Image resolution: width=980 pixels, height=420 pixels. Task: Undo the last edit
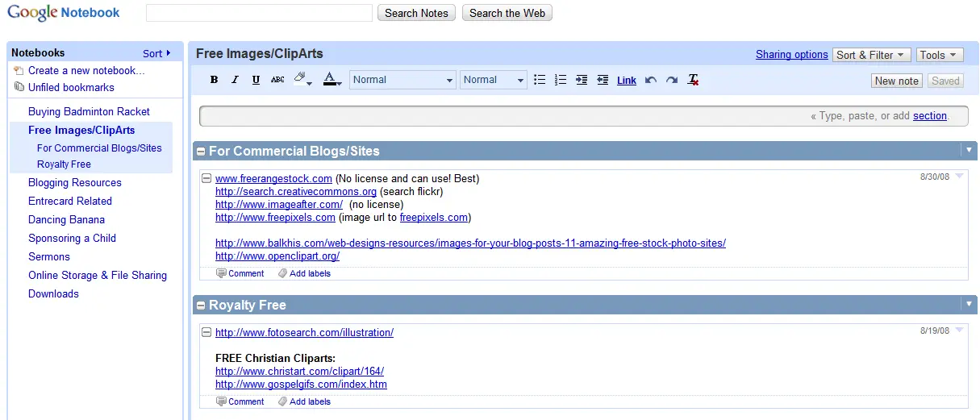coord(651,80)
